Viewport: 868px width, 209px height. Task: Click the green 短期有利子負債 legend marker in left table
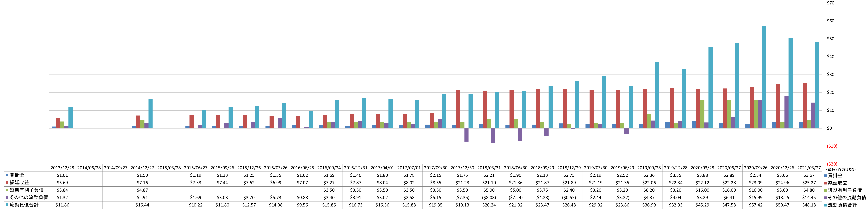pyautogui.click(x=7, y=190)
